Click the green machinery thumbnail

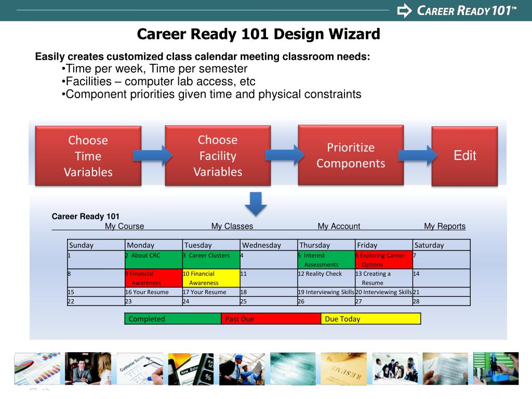click(496, 369)
